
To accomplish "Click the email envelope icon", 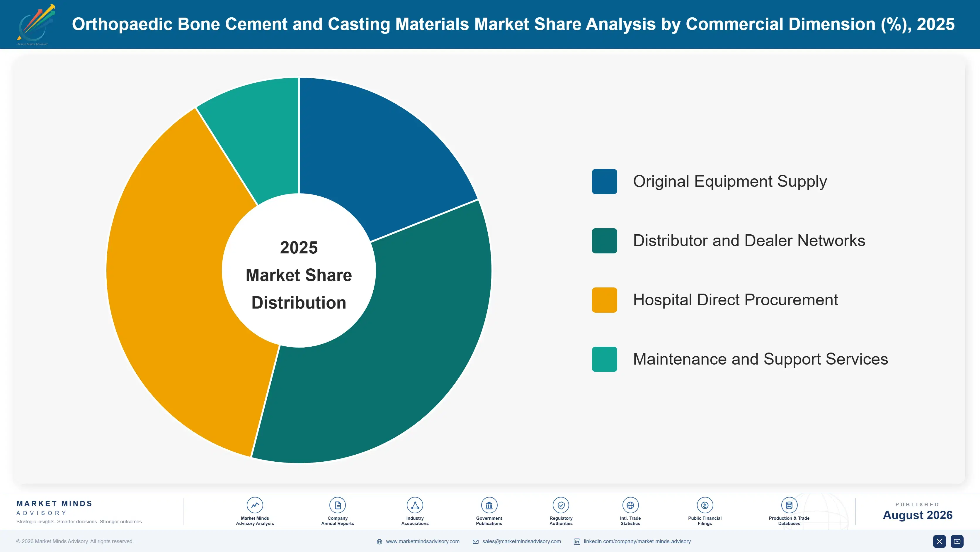I will pos(476,542).
